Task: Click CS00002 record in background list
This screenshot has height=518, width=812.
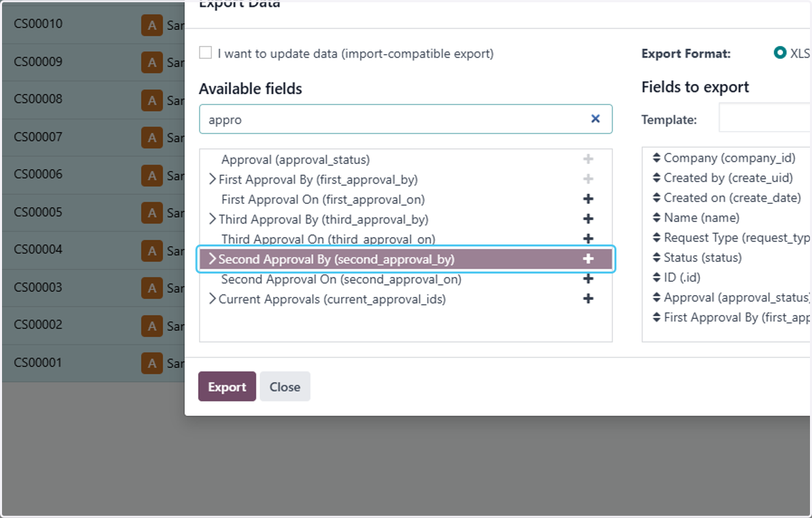Action: coord(38,325)
